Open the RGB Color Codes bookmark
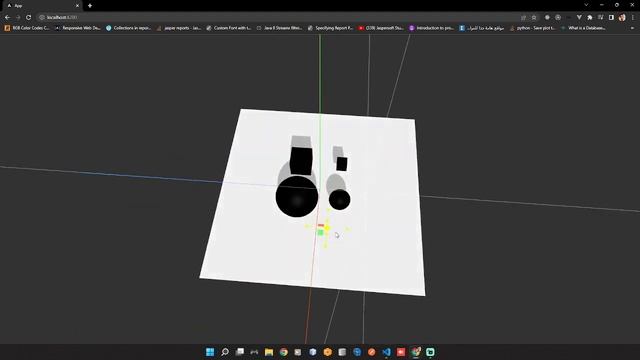 [27, 28]
